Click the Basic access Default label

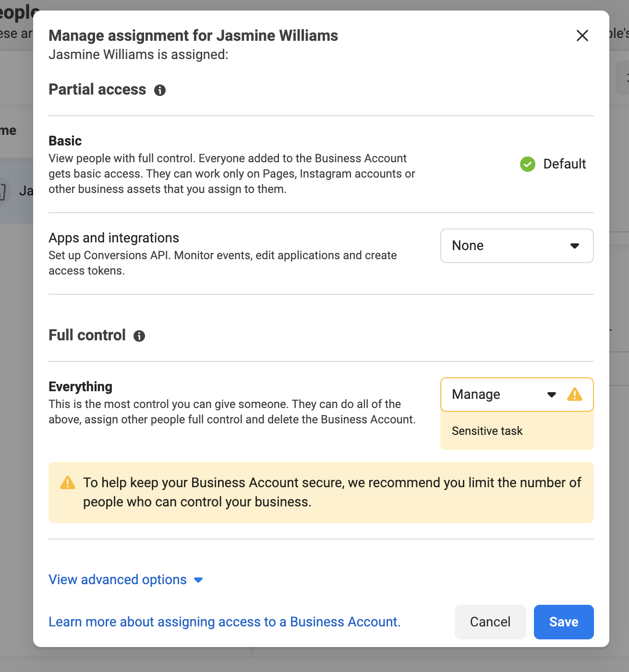[564, 164]
